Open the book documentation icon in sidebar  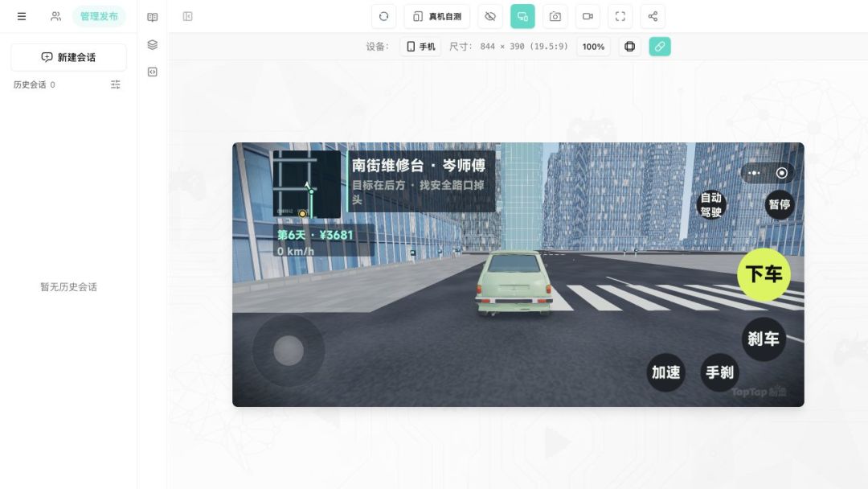(x=152, y=17)
